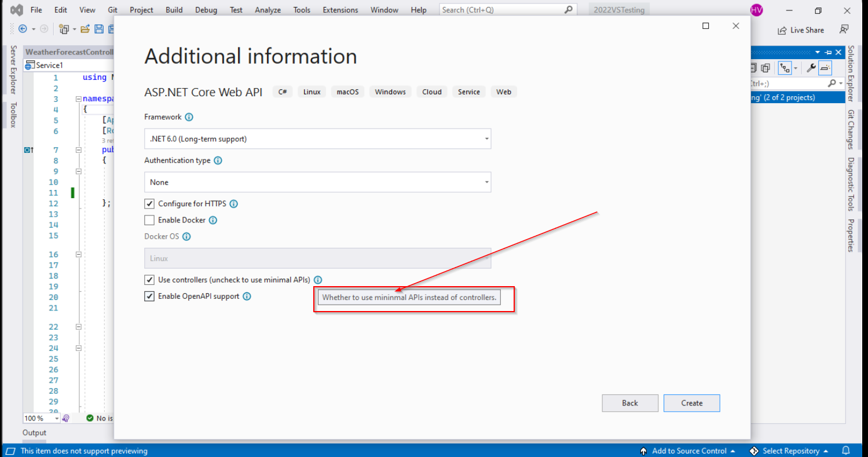Open the Authentication type dropdown
Viewport: 868px width, 457px height.
point(486,182)
